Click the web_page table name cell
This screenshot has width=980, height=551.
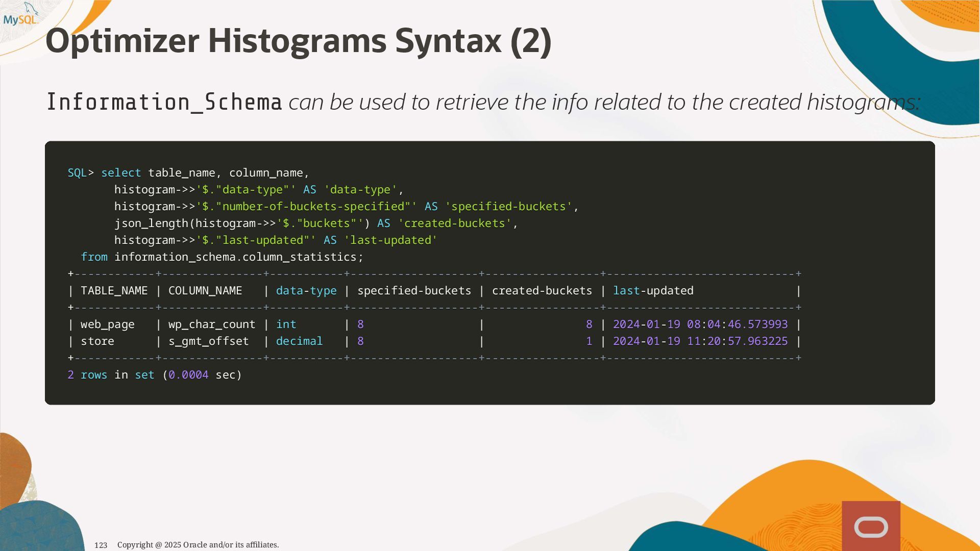pyautogui.click(x=107, y=324)
